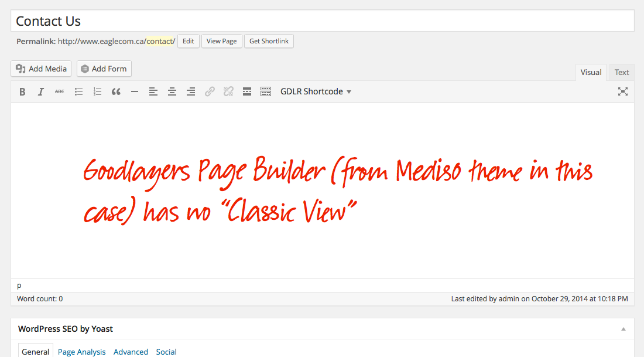644x357 pixels.
Task: Open the Page Analysis tab
Action: coord(81,352)
